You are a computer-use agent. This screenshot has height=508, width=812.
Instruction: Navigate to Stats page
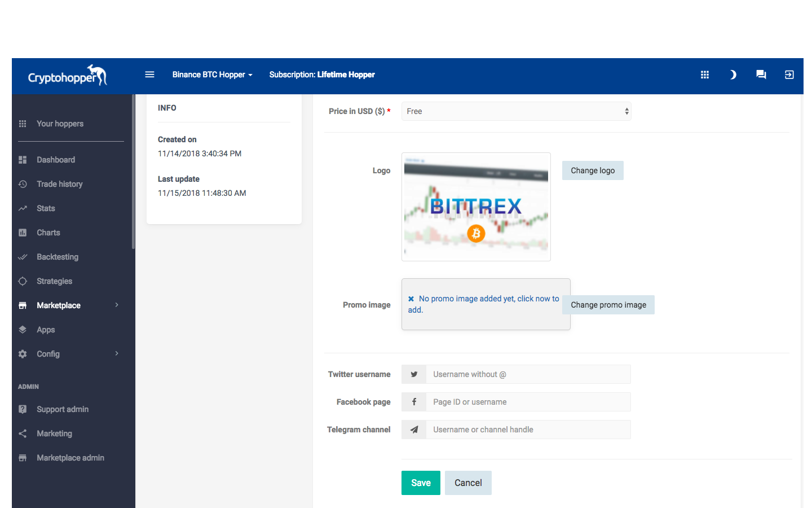46,208
